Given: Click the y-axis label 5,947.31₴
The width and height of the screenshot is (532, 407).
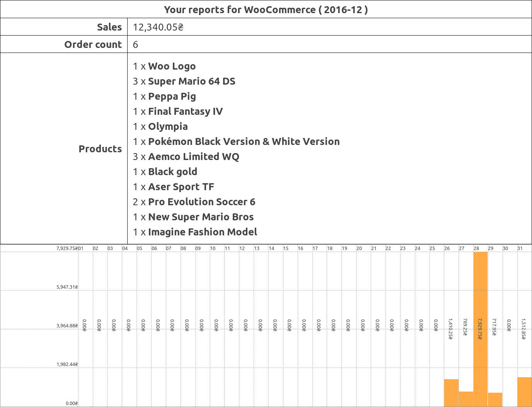Looking at the screenshot, I should tap(67, 287).
